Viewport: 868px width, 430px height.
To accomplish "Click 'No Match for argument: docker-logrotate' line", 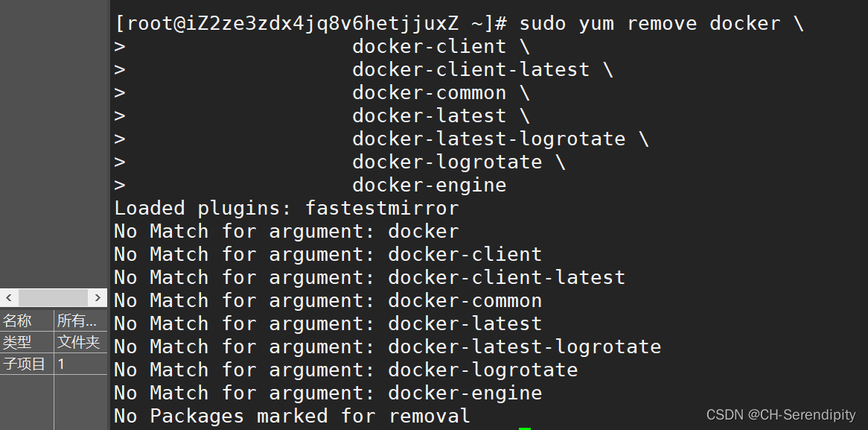I will (x=345, y=370).
